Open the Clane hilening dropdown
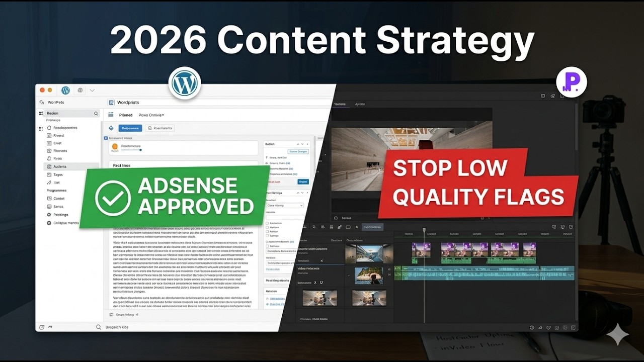 pos(285,205)
